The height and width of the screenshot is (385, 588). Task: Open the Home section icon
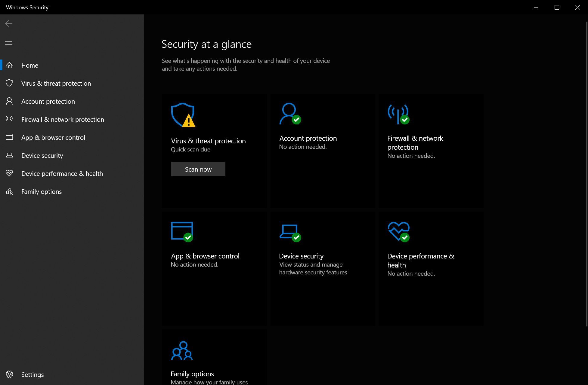coord(9,65)
